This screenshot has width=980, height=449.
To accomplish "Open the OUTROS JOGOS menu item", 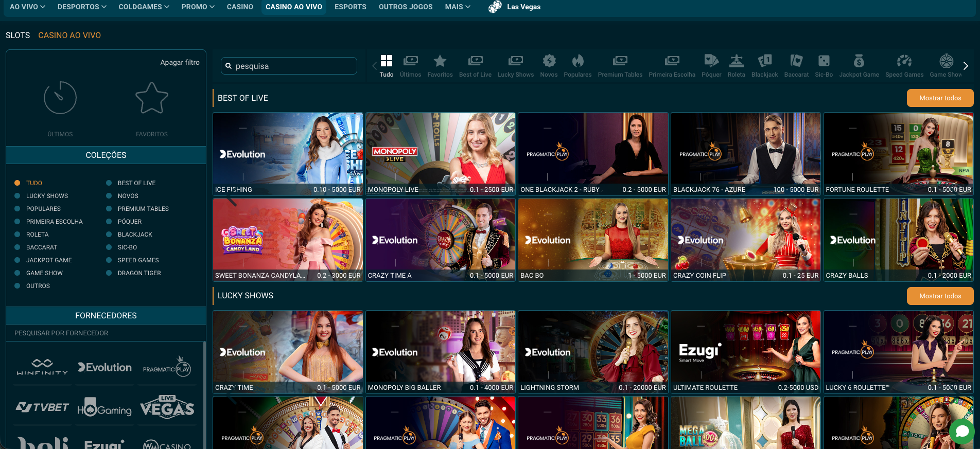I will [x=406, y=7].
